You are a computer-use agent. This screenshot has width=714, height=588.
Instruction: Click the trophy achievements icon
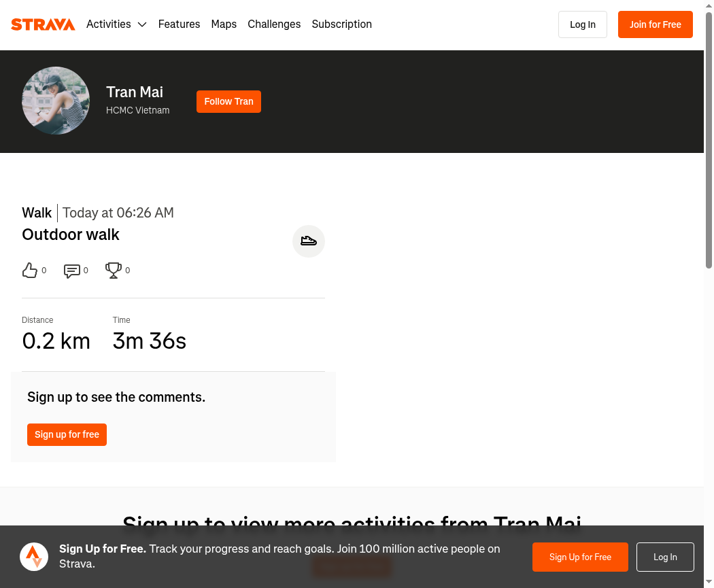114,271
